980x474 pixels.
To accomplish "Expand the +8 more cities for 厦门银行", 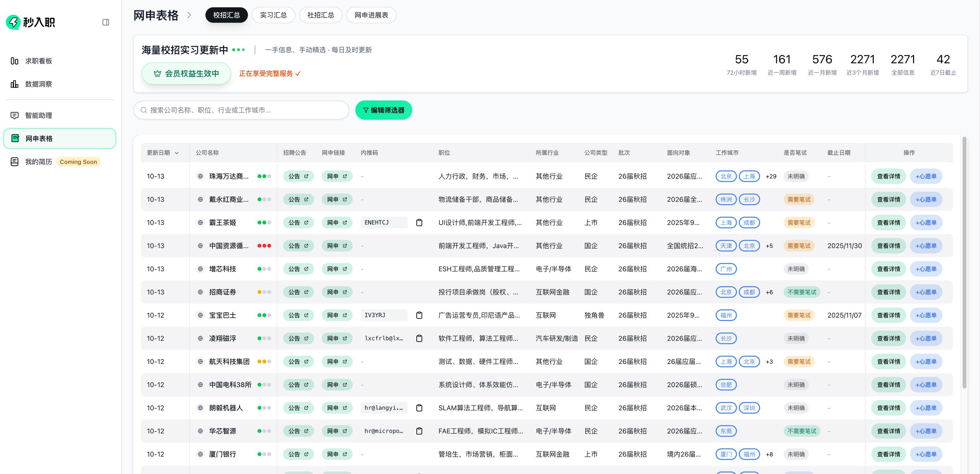I will (x=769, y=454).
